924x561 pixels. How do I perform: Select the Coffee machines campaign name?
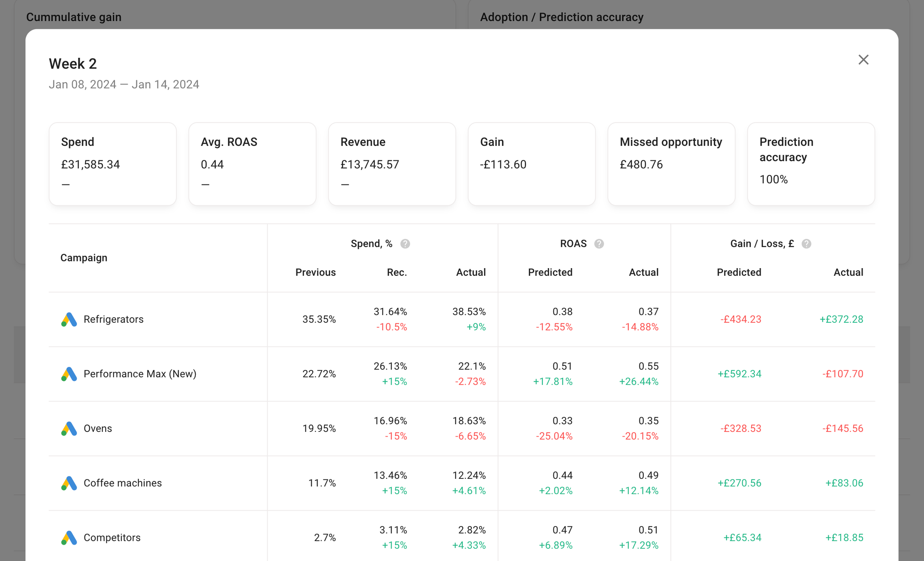point(123,483)
